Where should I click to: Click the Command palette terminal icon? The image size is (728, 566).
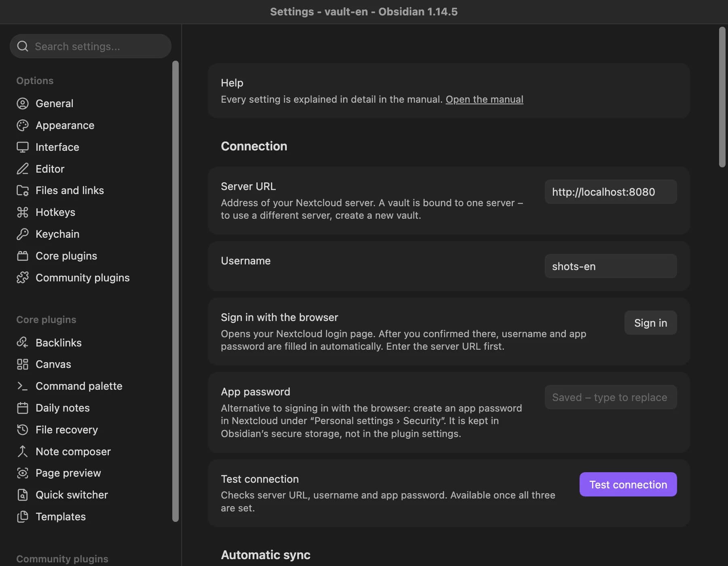coord(23,386)
